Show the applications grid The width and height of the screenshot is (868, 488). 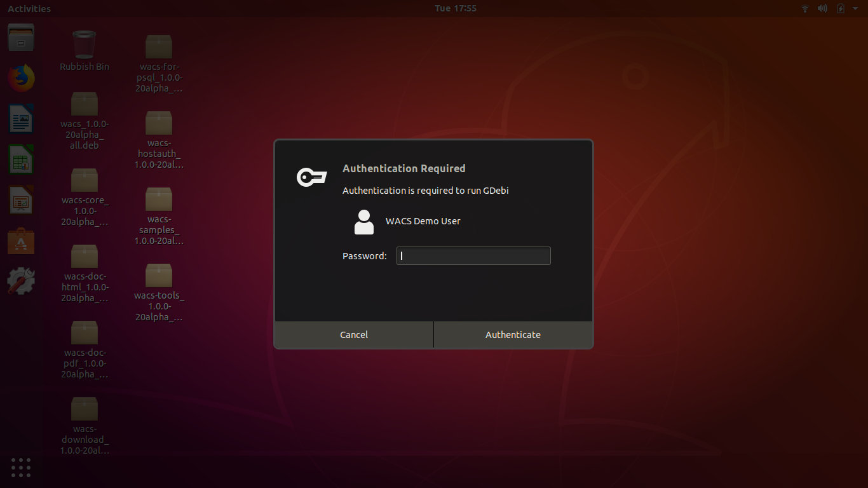[x=21, y=467]
